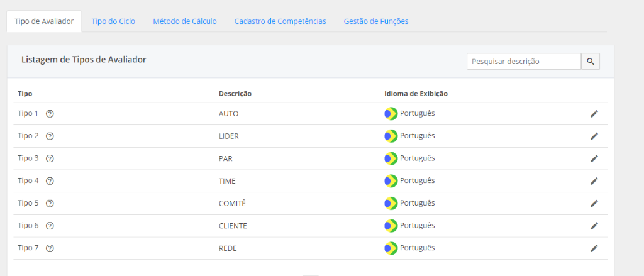Show help tooltip for Tipo 3
The height and width of the screenshot is (276, 644).
pos(50,158)
